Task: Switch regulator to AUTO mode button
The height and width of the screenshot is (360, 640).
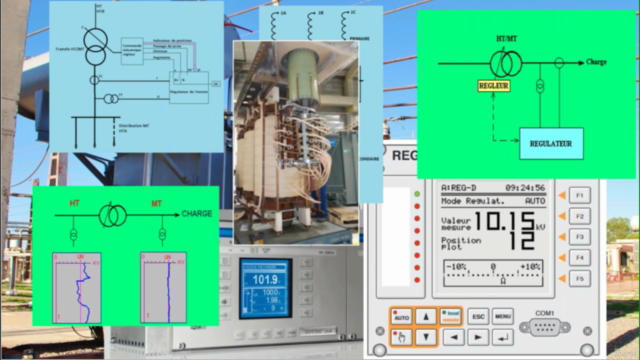Action: [x=401, y=317]
